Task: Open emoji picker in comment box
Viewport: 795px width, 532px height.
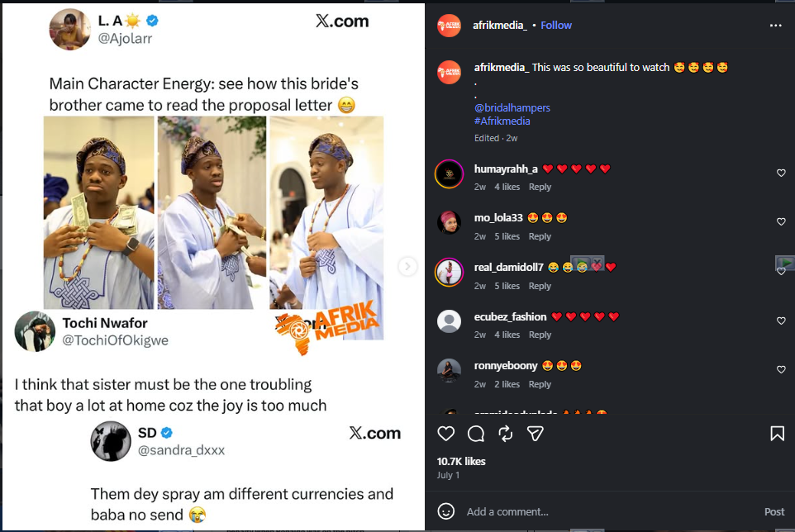Action: pos(445,511)
